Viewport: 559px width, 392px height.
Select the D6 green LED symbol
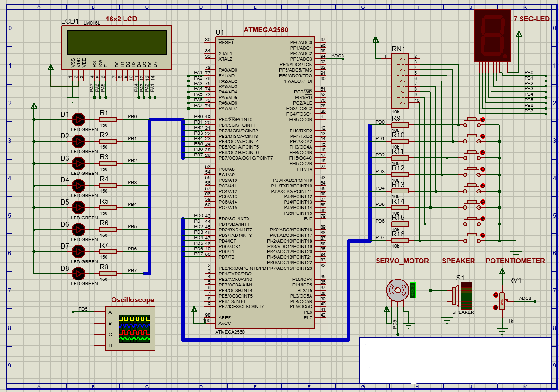click(x=79, y=229)
